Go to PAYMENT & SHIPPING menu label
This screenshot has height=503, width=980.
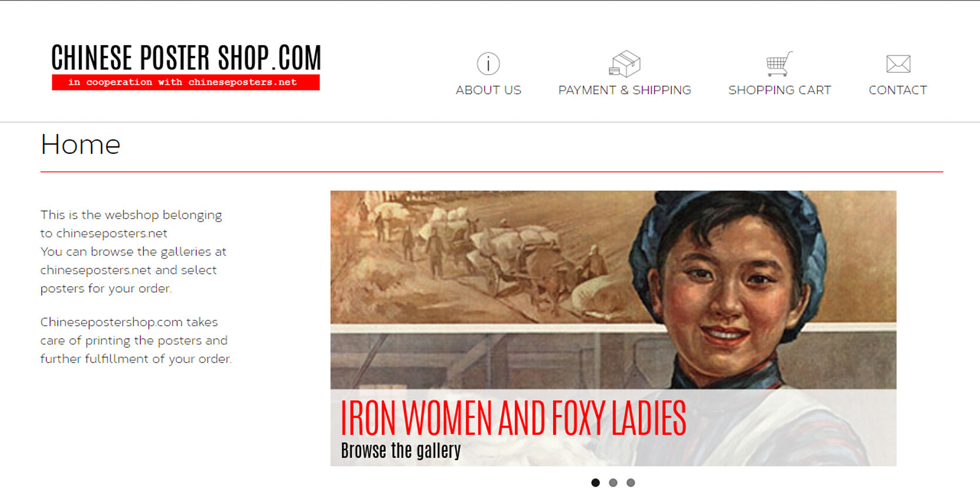625,90
